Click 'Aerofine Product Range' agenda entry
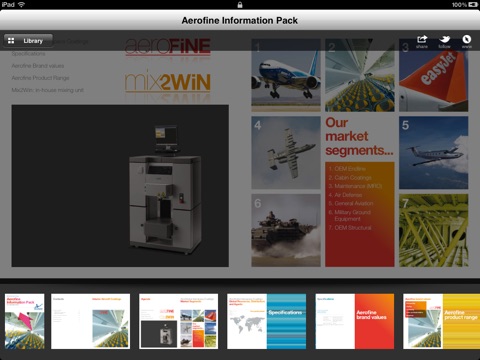This screenshot has width=480, height=360. pos(40,78)
